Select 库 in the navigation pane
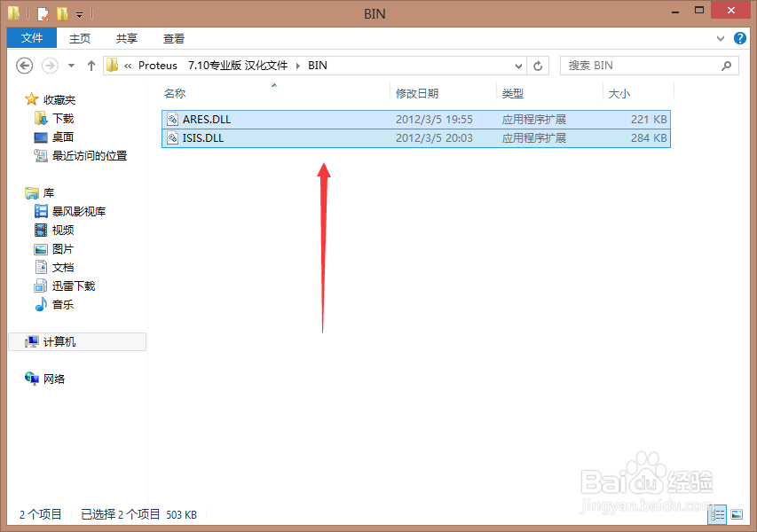Screen dimensions: 757x532 48,193
